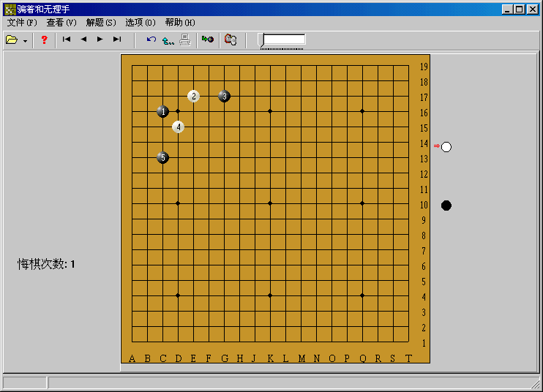This screenshot has height=392, width=543.
Task: Open the 选项(O) menu
Action: pos(141,23)
